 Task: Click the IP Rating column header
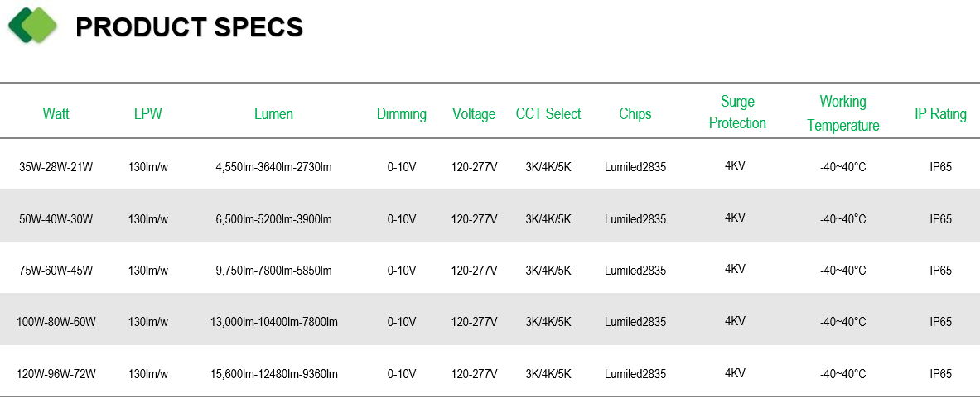(940, 114)
